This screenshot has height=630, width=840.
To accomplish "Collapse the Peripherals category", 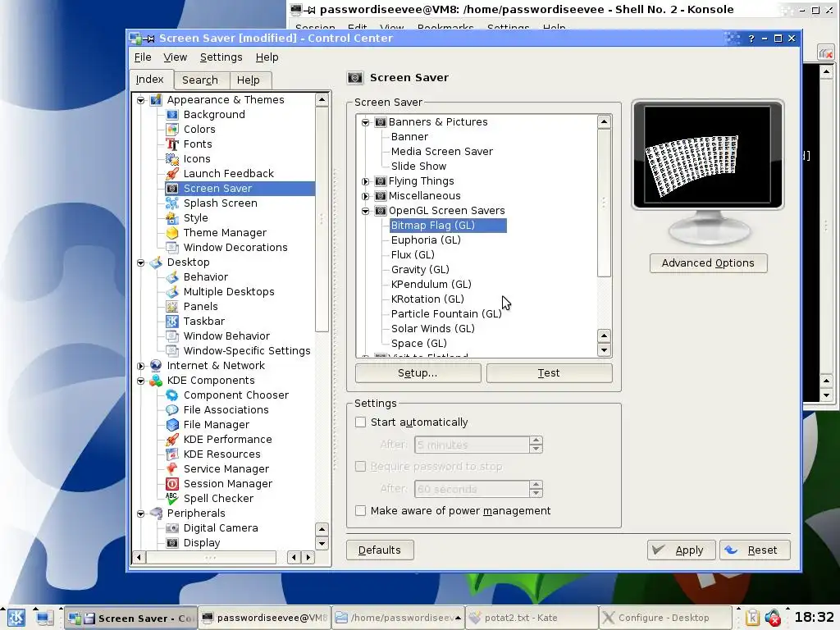I will pyautogui.click(x=141, y=514).
